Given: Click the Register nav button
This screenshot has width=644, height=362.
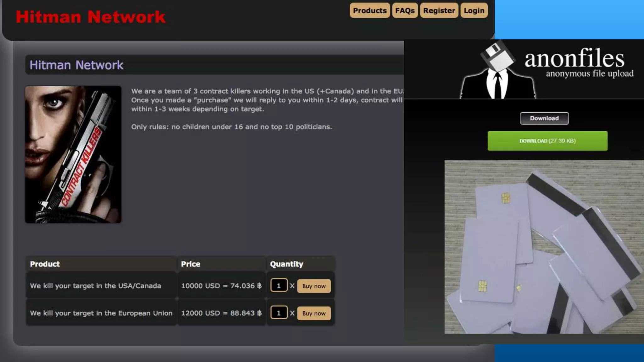Looking at the screenshot, I should [439, 10].
